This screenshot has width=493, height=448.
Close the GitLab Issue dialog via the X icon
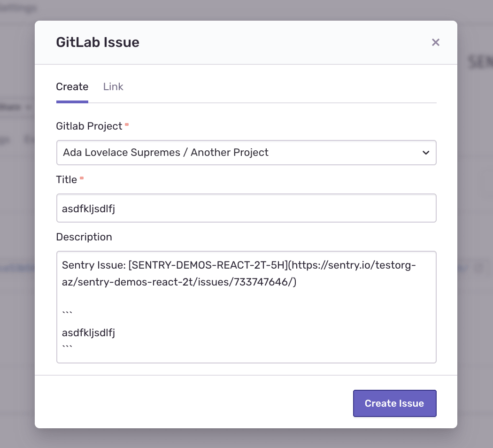[x=436, y=42]
